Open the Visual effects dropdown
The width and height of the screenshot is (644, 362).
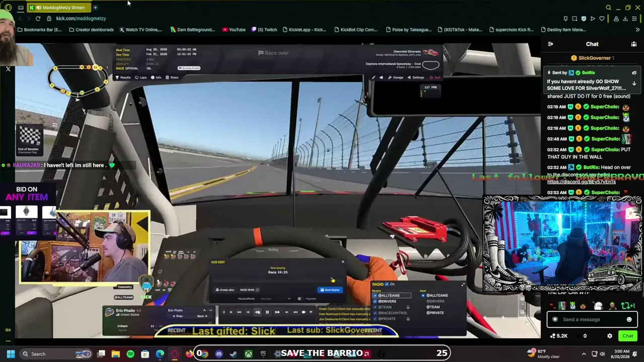click(x=275, y=299)
